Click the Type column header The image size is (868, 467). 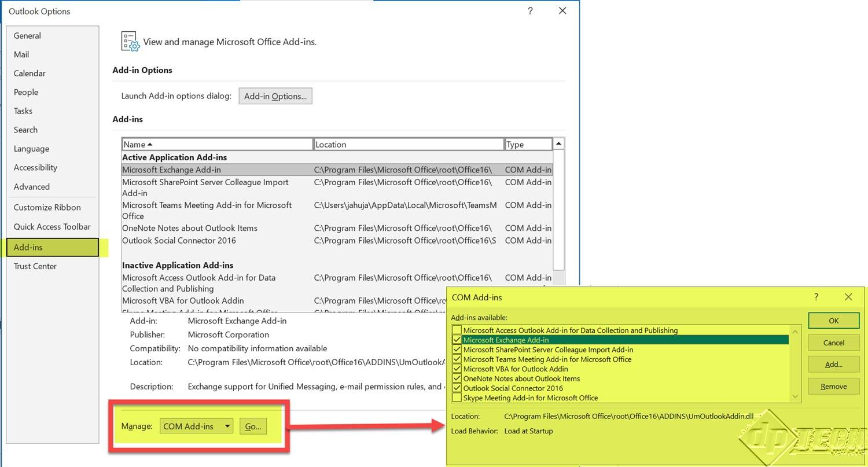pos(528,144)
